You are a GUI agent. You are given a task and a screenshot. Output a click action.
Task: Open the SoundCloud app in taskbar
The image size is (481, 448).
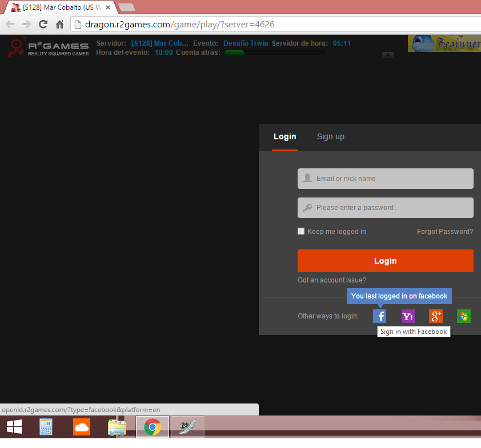coord(82,427)
